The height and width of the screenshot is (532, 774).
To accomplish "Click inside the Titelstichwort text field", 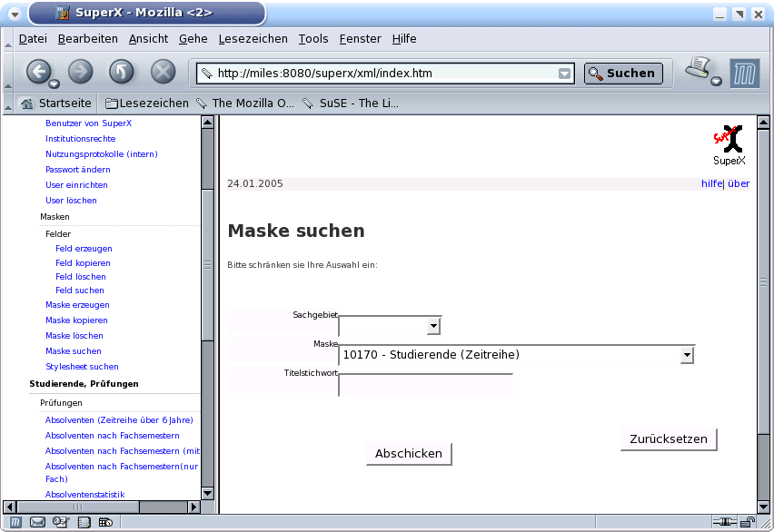I will click(x=425, y=386).
